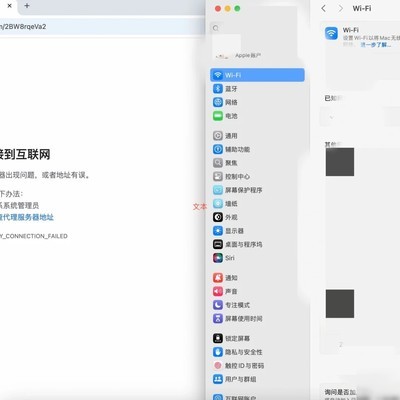Open Apple账户 account entry
The width and height of the screenshot is (400, 400).
[248, 55]
